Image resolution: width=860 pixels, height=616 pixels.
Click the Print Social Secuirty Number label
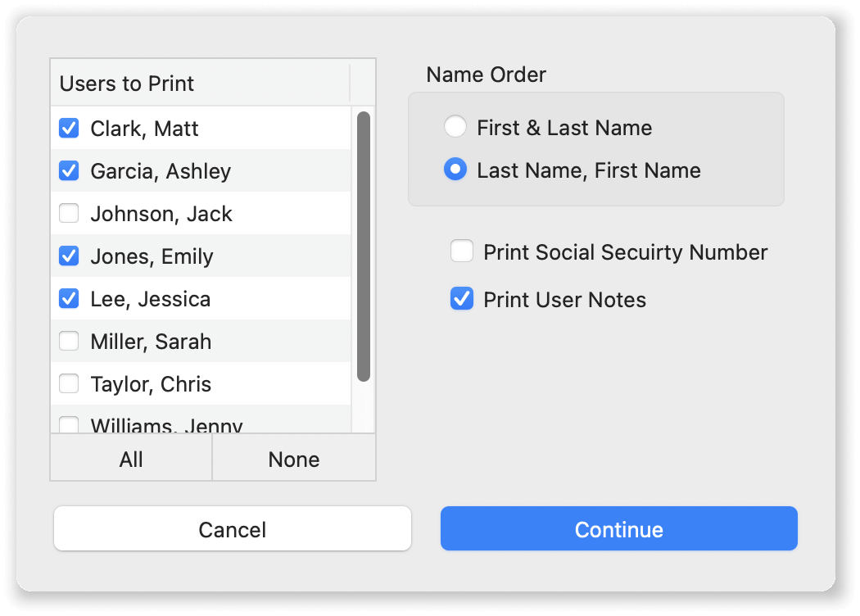coord(625,252)
